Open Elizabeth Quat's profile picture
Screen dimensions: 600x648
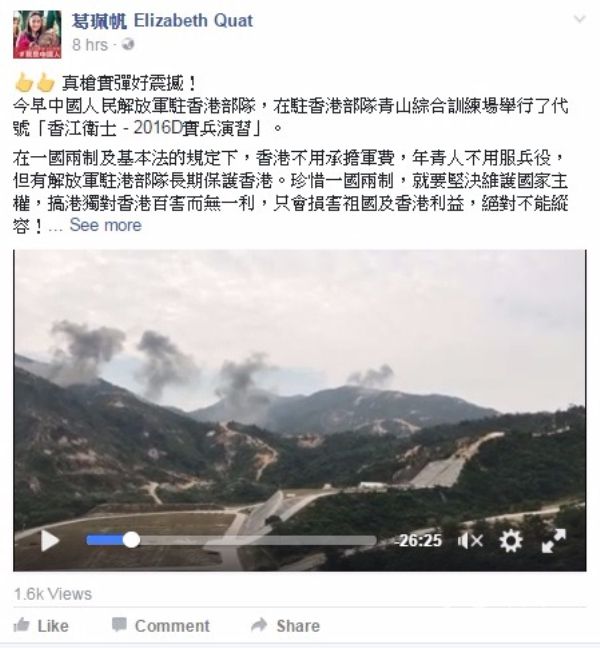coord(37,35)
